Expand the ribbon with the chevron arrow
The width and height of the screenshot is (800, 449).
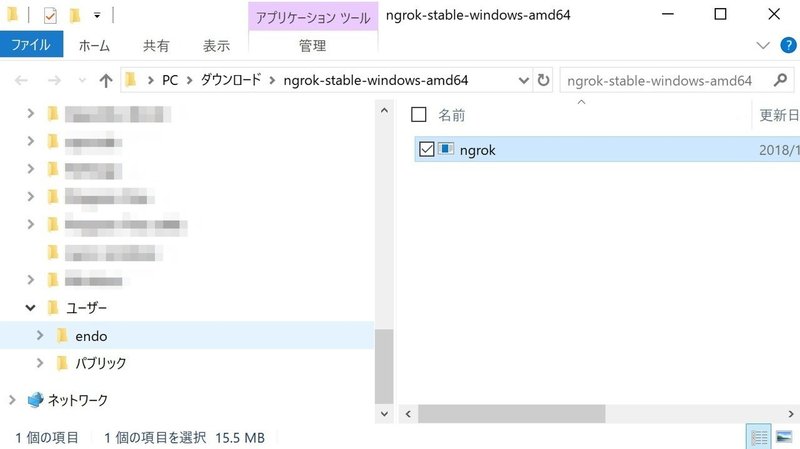[763, 45]
